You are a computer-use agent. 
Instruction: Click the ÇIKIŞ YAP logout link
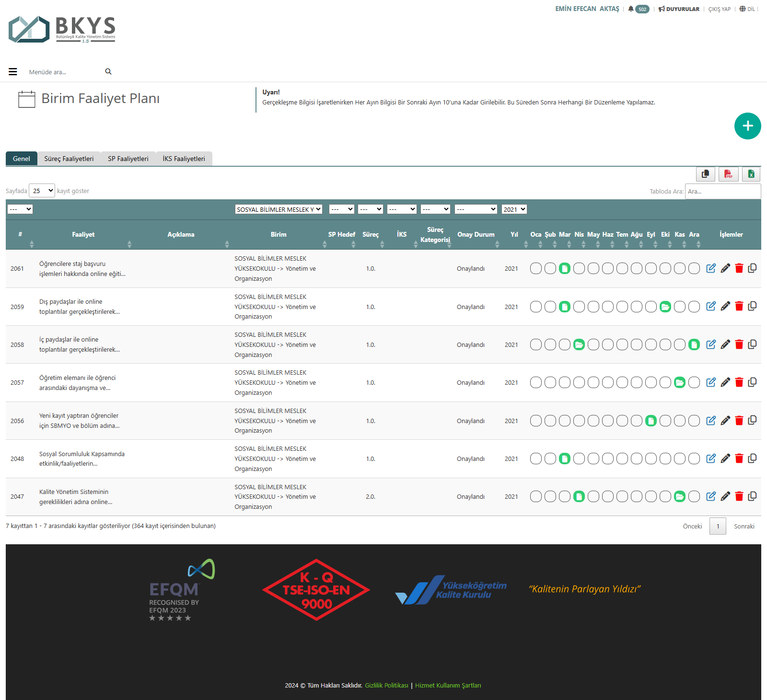(x=719, y=9)
